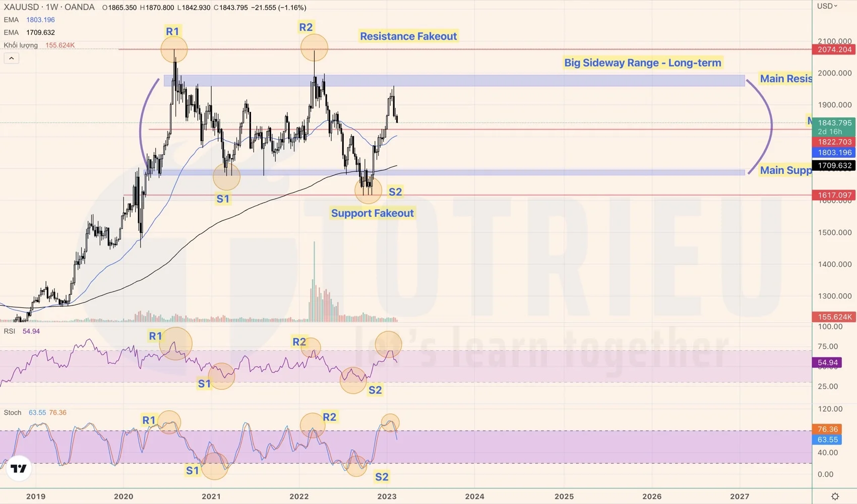Select the EMA 1709.632 legend entry
Screen dimensions: 857x504
point(29,32)
